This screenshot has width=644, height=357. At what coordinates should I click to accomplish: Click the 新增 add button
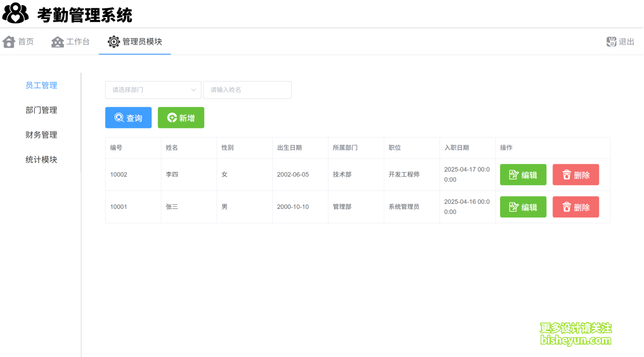[181, 118]
